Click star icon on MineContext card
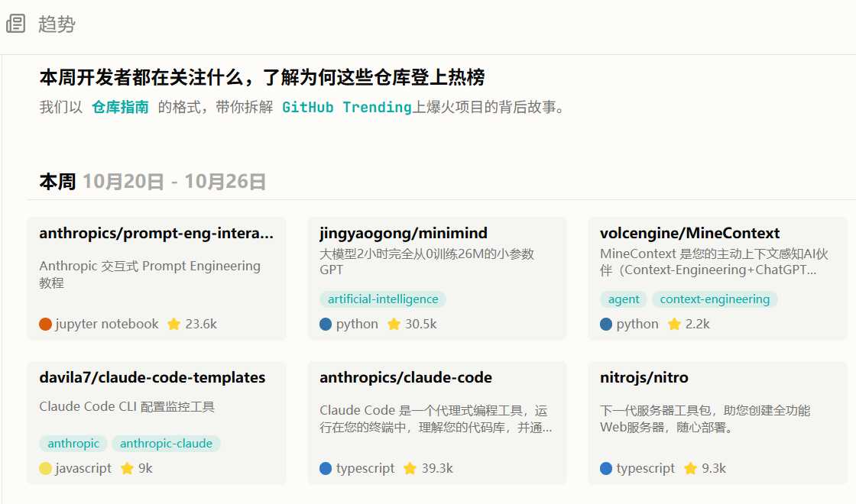The image size is (856, 504). click(x=674, y=324)
